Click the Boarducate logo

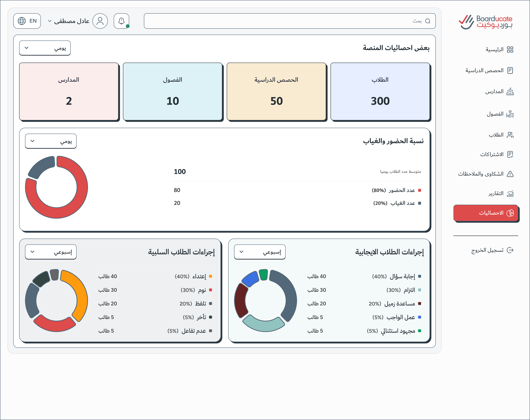click(485, 22)
